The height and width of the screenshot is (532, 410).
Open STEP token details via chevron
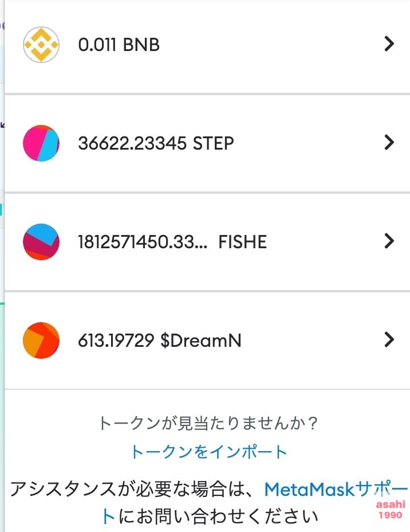point(389,142)
